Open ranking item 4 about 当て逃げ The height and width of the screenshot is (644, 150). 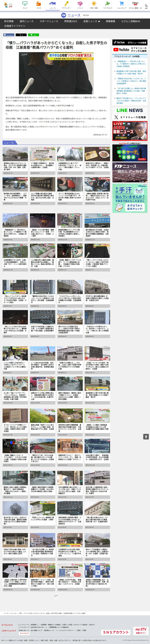(131, 91)
